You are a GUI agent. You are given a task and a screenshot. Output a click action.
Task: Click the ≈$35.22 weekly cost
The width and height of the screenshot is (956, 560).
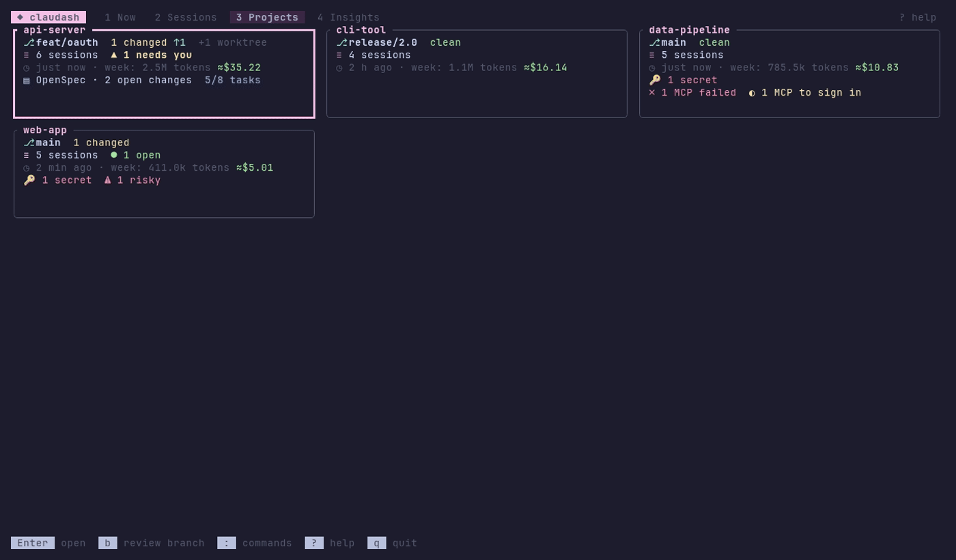239,68
